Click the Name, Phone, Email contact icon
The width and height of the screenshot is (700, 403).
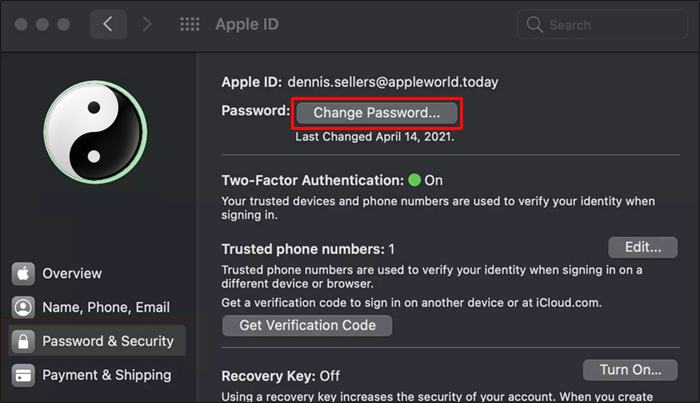click(24, 307)
